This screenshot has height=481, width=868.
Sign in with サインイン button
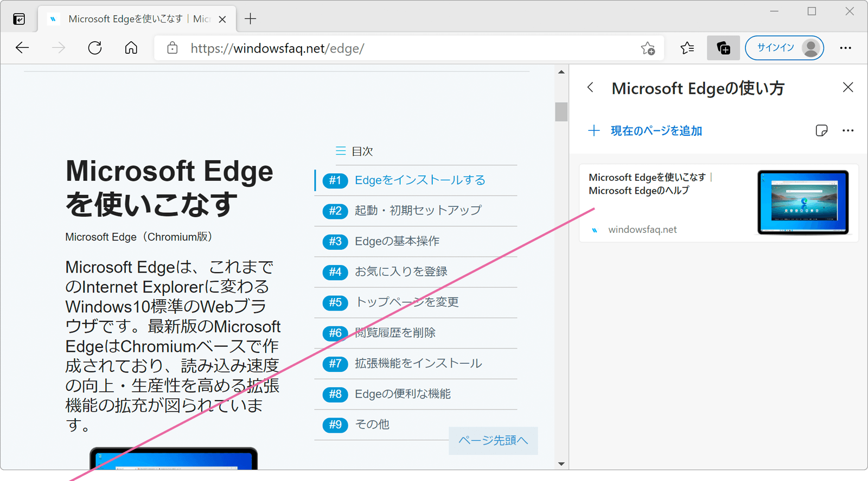(x=784, y=48)
